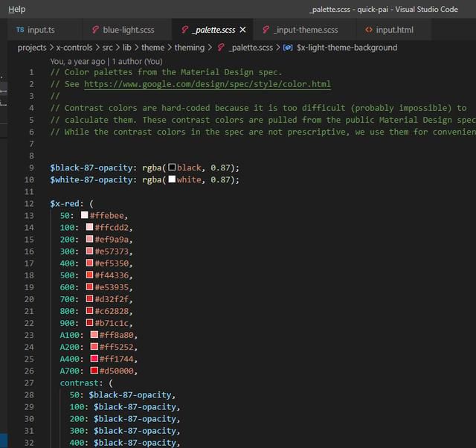This screenshot has width=476, height=448.
Task: Open the x-controls breadcrumb folder
Action: [x=74, y=48]
